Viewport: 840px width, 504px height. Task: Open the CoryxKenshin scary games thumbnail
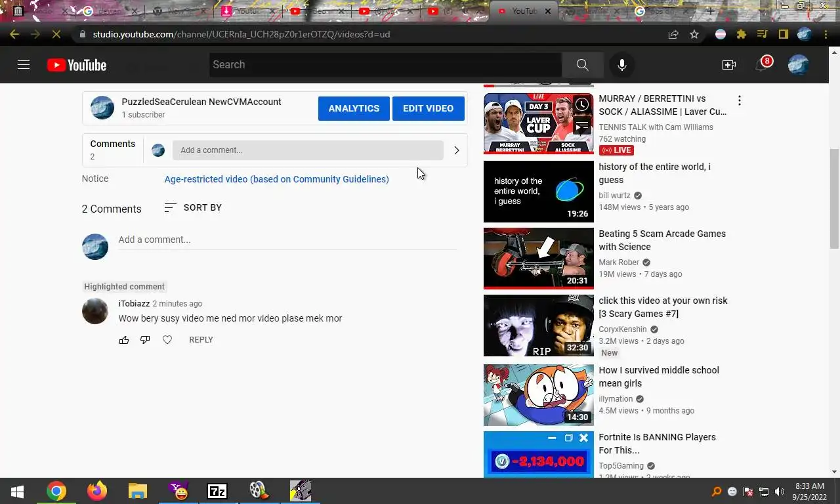pyautogui.click(x=538, y=325)
